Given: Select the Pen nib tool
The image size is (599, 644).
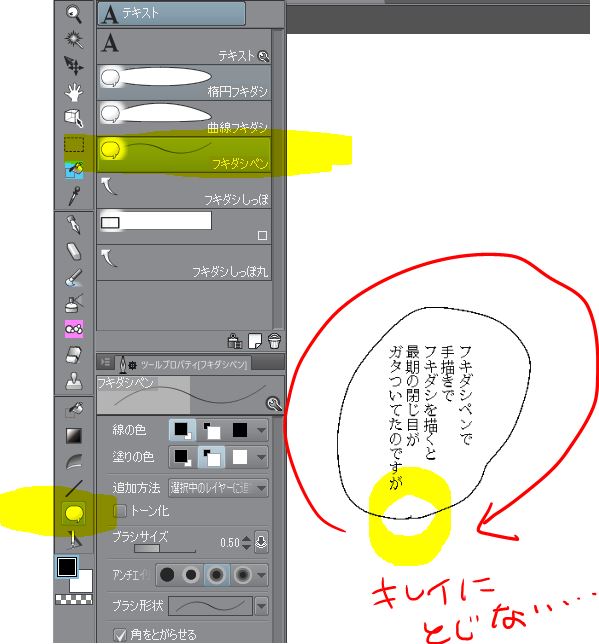Looking at the screenshot, I should [74, 225].
